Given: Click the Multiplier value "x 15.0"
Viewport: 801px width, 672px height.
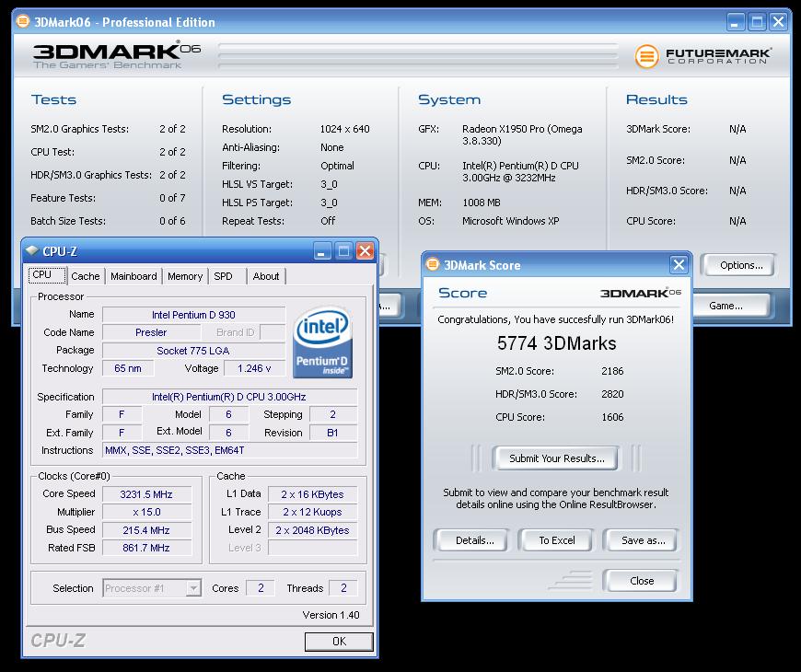Looking at the screenshot, I should tap(146, 512).
